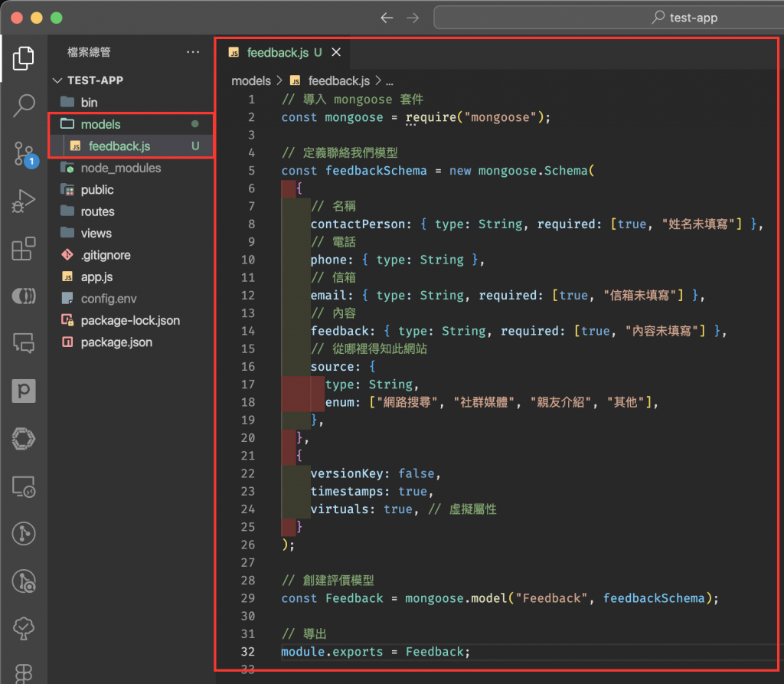Select the feedback.js editor tab
The height and width of the screenshot is (684, 784).
click(284, 52)
